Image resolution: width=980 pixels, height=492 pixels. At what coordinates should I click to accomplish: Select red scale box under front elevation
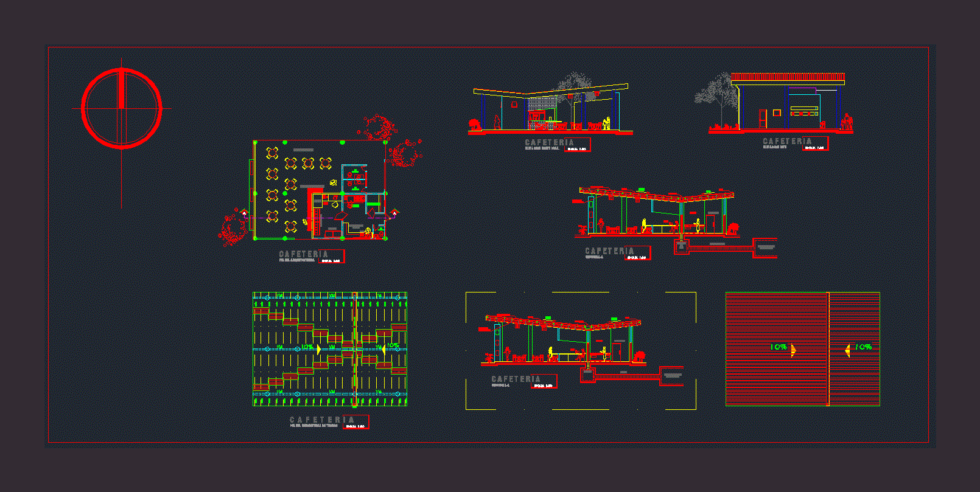[x=577, y=145]
